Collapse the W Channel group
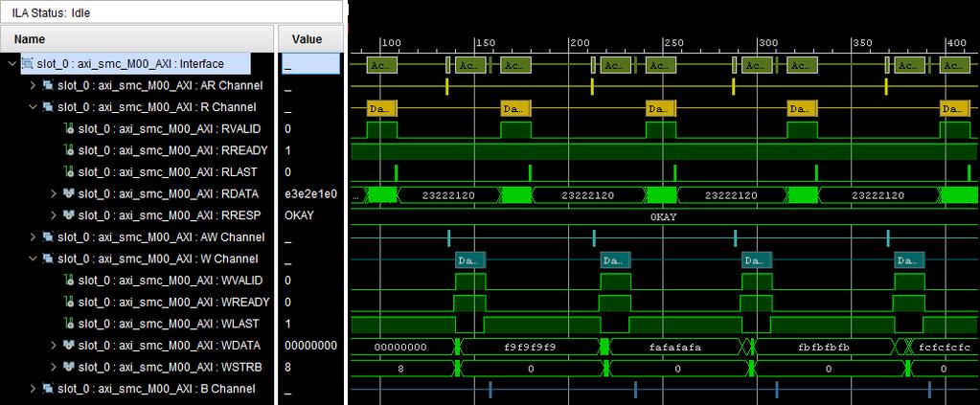The height and width of the screenshot is (405, 980). click(x=34, y=259)
